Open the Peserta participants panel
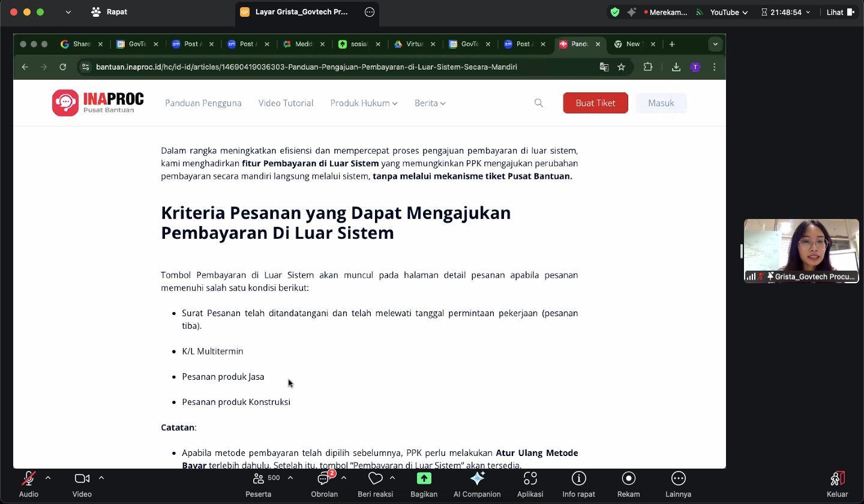Image resolution: width=864 pixels, height=504 pixels. tap(259, 479)
